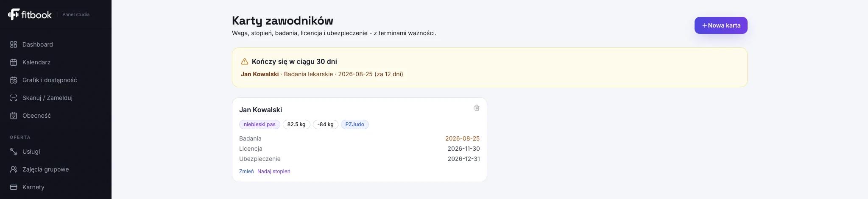Click the Grafik i dostępność clock icon
This screenshot has height=199, width=868.
(14, 80)
